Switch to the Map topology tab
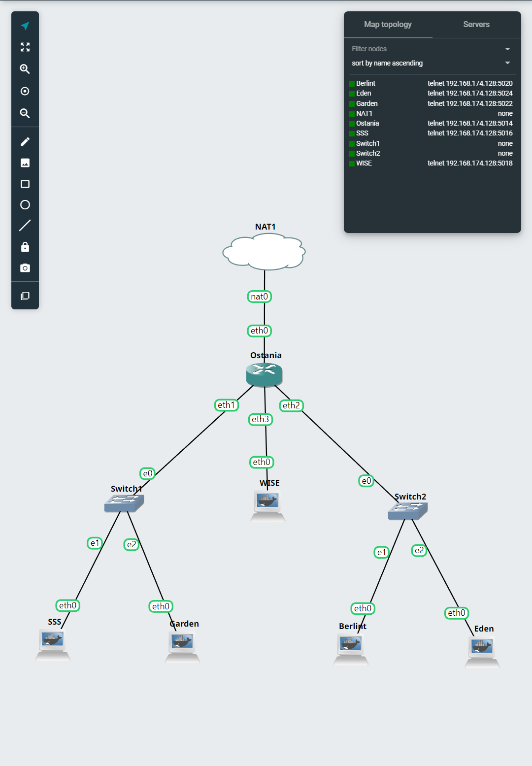This screenshot has width=532, height=766. 388,24
